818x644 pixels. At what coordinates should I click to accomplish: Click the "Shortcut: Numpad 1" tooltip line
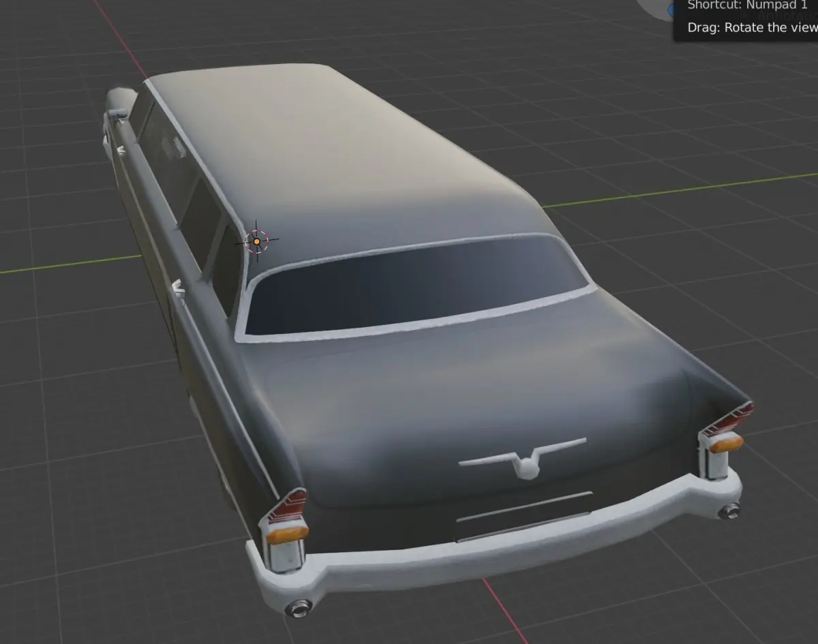pos(747,5)
